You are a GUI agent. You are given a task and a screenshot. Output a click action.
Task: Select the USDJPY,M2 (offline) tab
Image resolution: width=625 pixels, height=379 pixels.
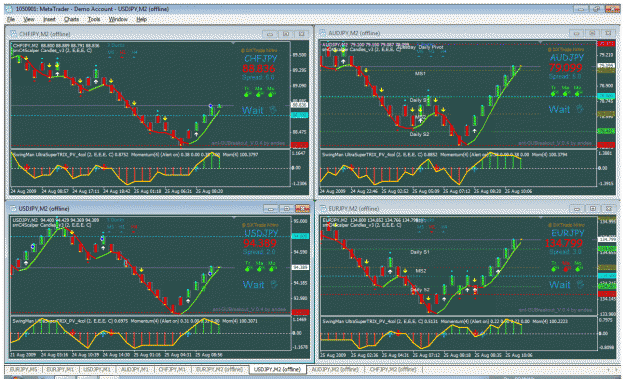pos(277,369)
